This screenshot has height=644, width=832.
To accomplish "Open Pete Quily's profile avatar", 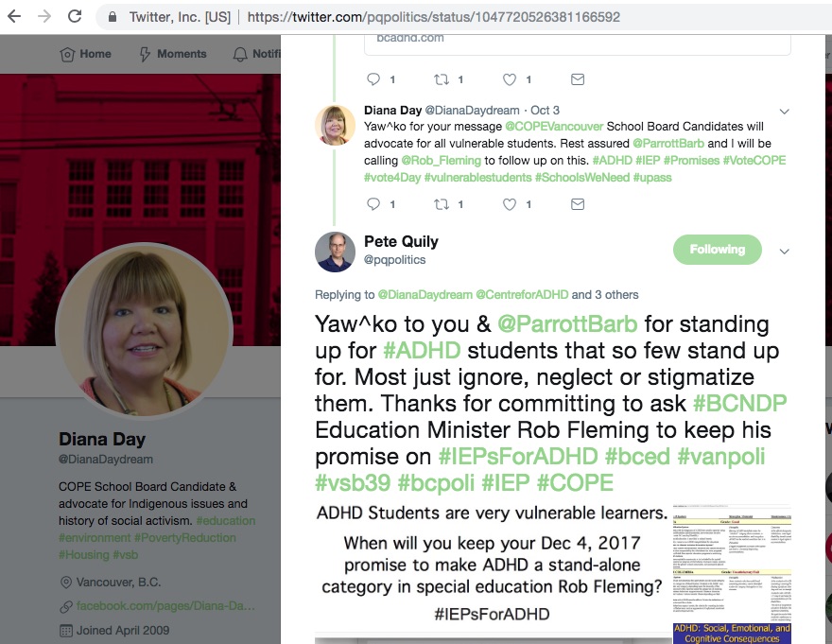I will (335, 252).
